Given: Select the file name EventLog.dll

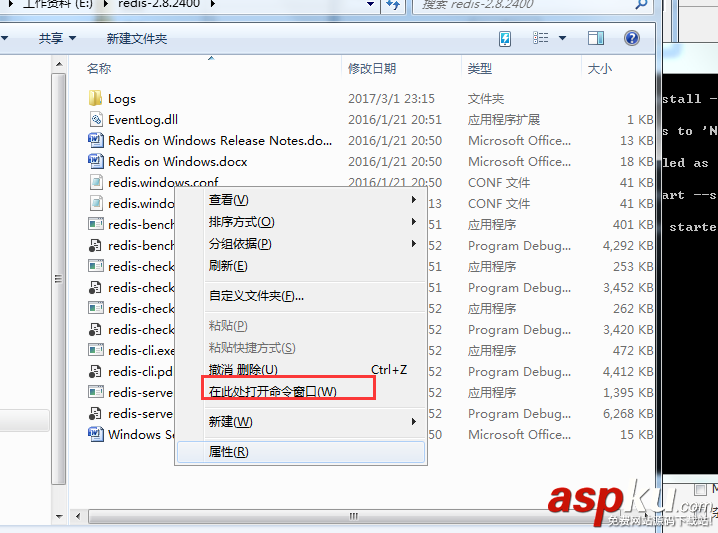Looking at the screenshot, I should tap(143, 120).
